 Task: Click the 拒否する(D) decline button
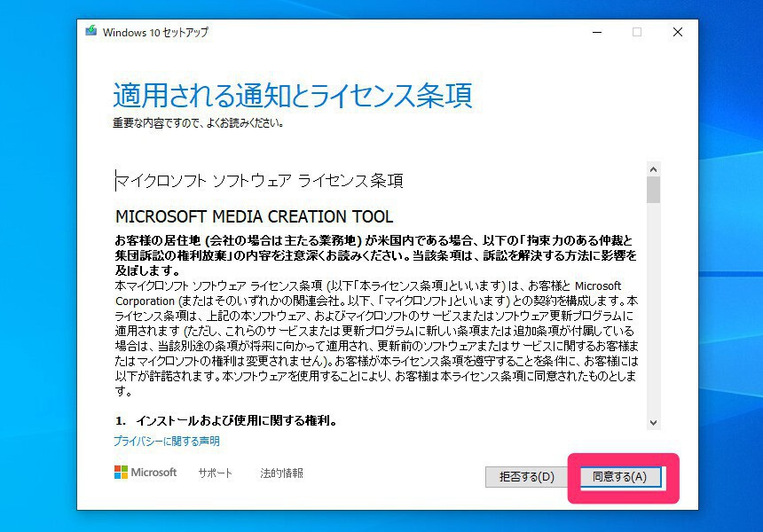point(526,476)
